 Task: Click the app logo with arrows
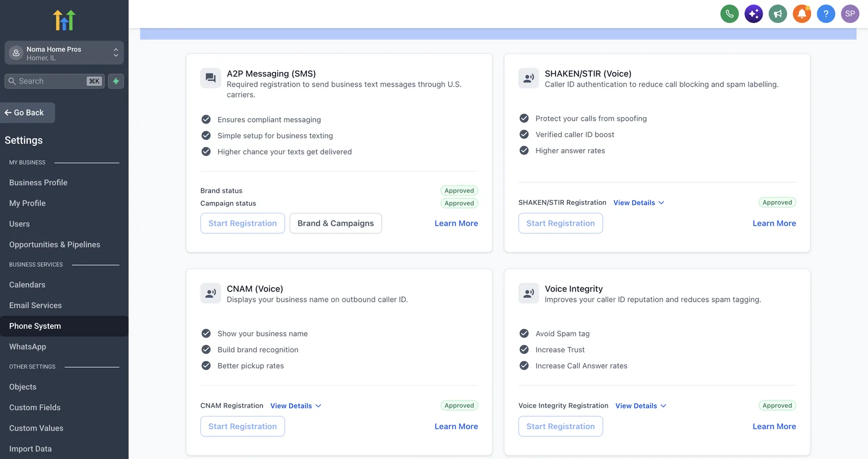click(x=64, y=20)
